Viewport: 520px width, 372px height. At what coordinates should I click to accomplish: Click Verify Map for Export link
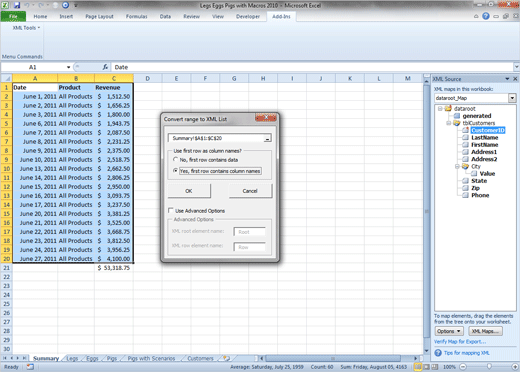pyautogui.click(x=460, y=342)
